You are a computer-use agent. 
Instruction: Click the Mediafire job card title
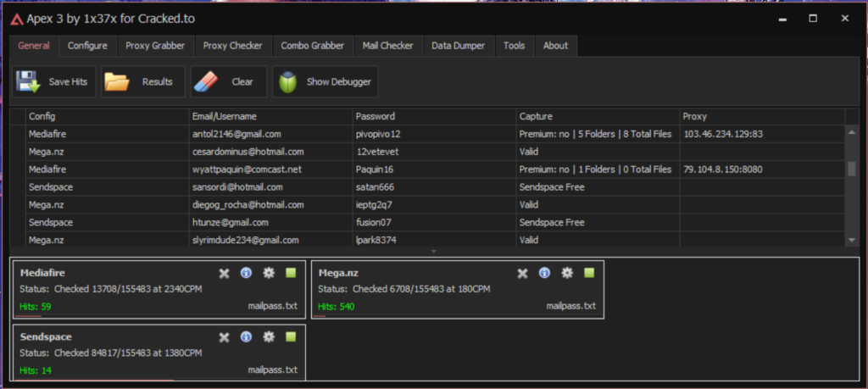click(42, 273)
